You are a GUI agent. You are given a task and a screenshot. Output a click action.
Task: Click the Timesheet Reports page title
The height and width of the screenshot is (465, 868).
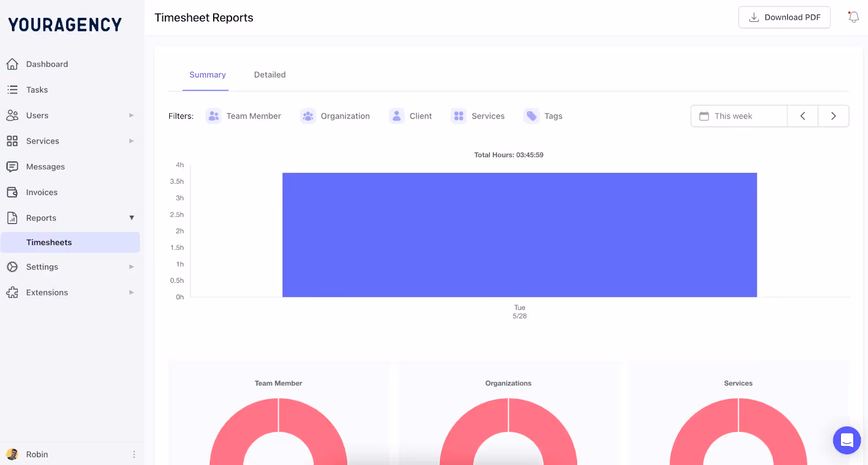point(203,18)
